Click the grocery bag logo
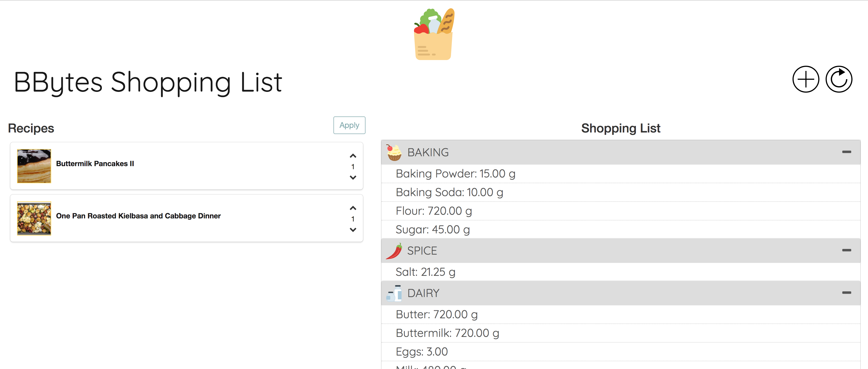 (x=434, y=34)
